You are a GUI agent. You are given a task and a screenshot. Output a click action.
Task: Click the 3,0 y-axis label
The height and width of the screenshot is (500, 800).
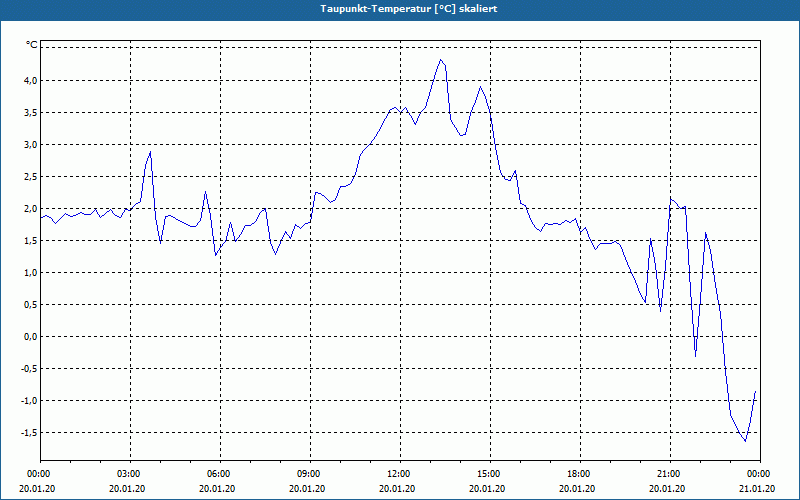point(31,145)
